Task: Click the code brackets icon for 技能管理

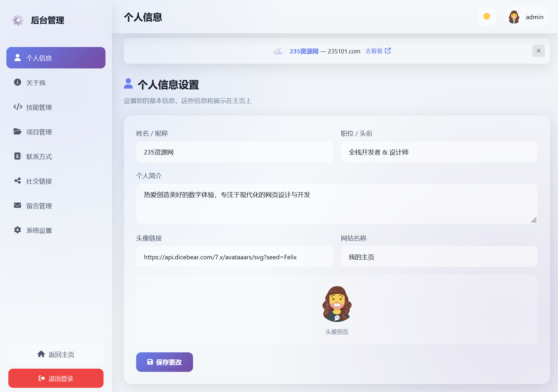Action: pyautogui.click(x=18, y=107)
